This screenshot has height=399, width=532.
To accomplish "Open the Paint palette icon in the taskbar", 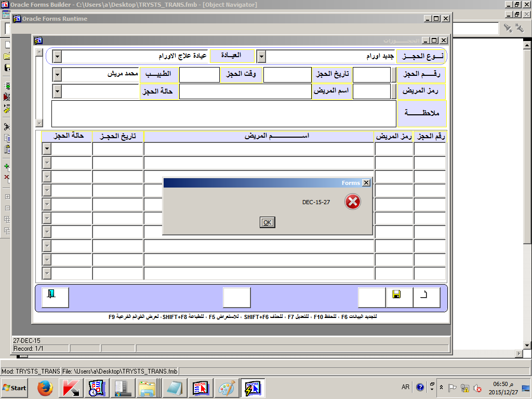I will (x=226, y=388).
